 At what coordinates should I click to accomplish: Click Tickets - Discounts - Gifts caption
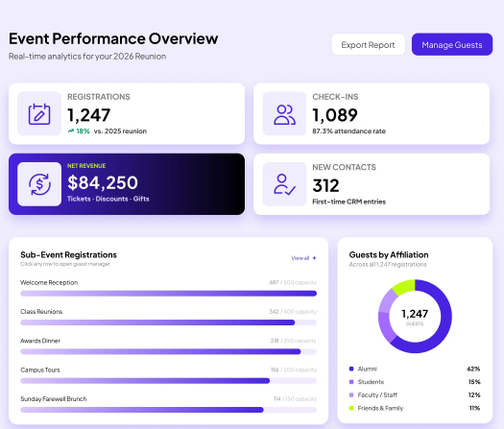[108, 199]
